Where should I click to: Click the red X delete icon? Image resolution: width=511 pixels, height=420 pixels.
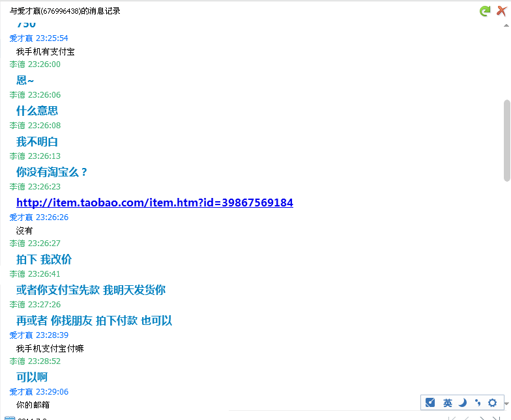coord(501,10)
